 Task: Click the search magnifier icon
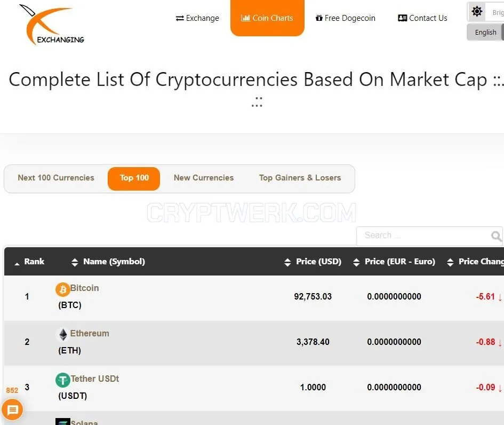(496, 236)
